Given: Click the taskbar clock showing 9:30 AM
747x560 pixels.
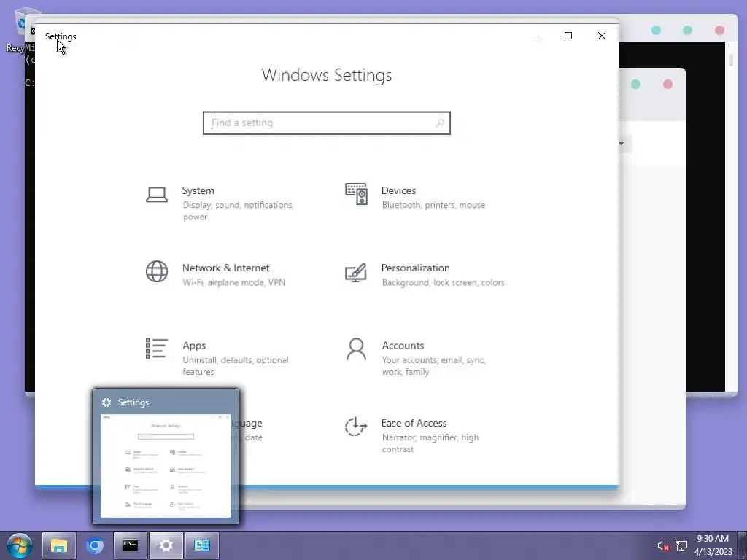Looking at the screenshot, I should coord(713,545).
